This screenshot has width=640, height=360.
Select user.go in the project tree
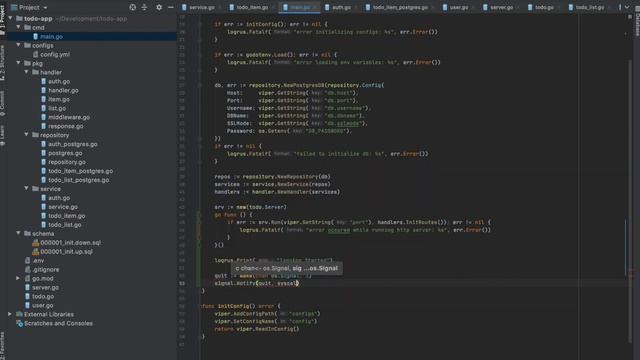tap(42, 305)
